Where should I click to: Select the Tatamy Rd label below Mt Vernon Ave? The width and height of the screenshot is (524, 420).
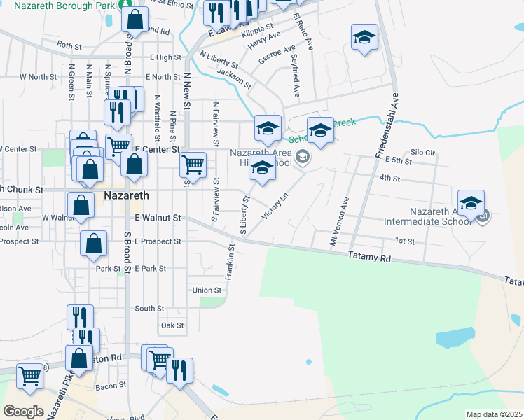click(x=369, y=257)
